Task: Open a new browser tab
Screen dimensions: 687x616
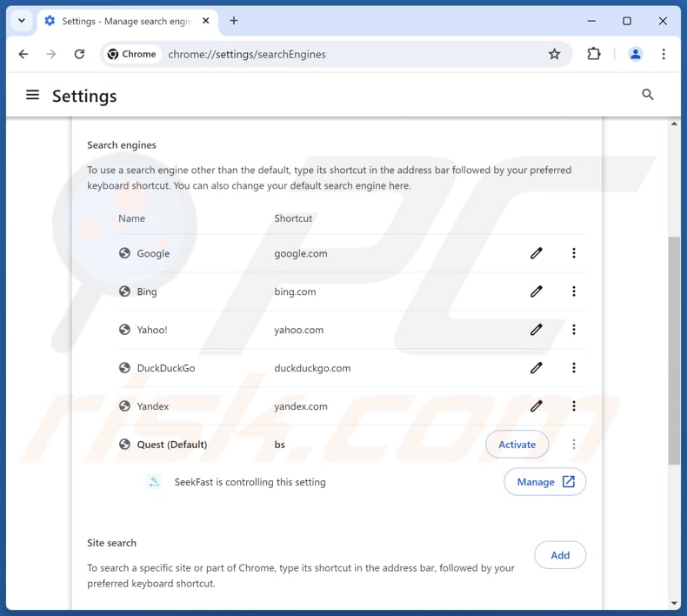Action: (x=233, y=21)
